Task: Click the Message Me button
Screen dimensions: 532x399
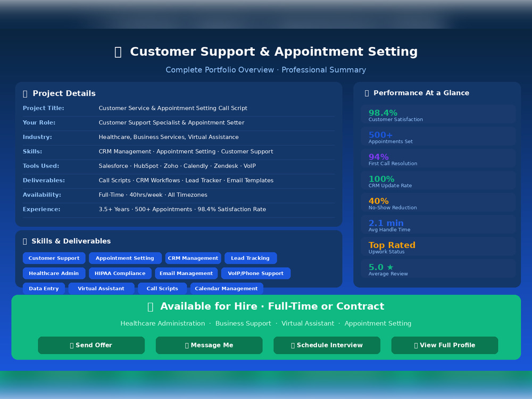Action: tap(209, 345)
